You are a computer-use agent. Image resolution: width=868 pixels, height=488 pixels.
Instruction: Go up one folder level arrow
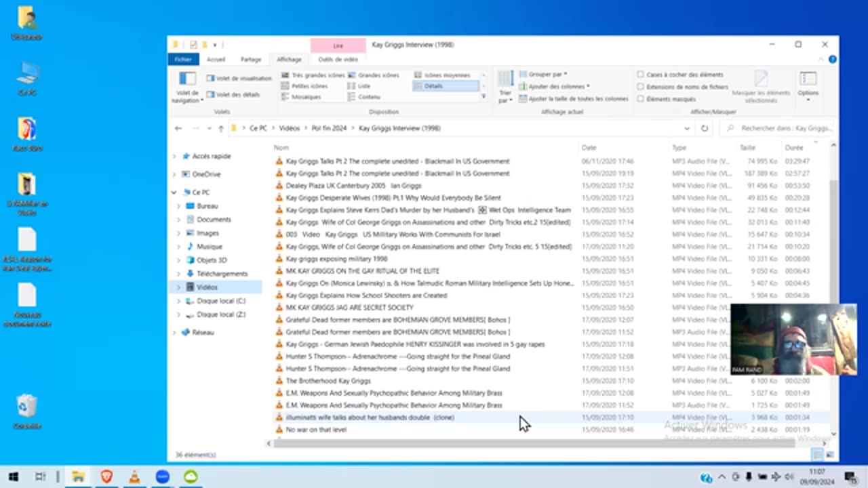pyautogui.click(x=220, y=128)
